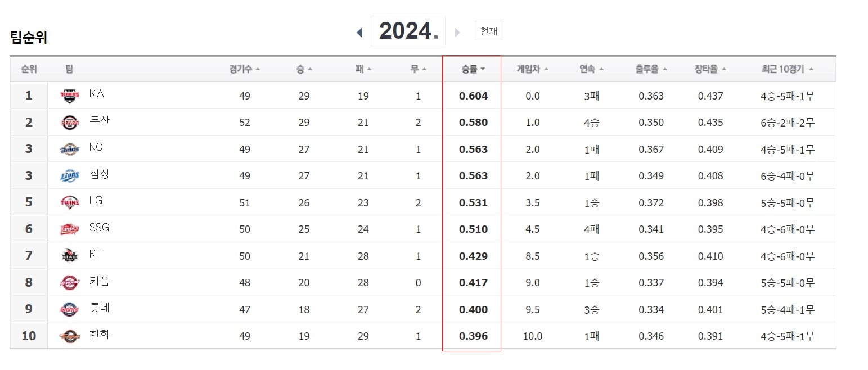Viewport: 868px width, 370px height.
Task: Sort table by 장타율 column
Action: point(710,69)
